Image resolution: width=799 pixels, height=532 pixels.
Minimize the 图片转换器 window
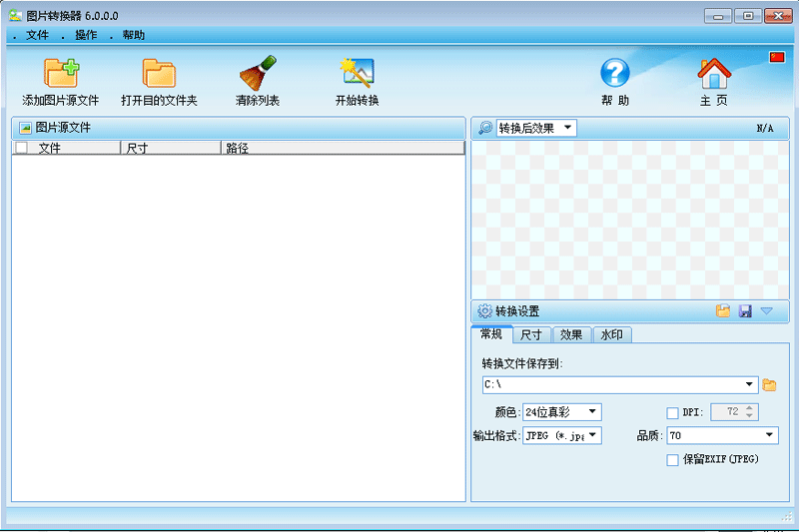coord(718,16)
